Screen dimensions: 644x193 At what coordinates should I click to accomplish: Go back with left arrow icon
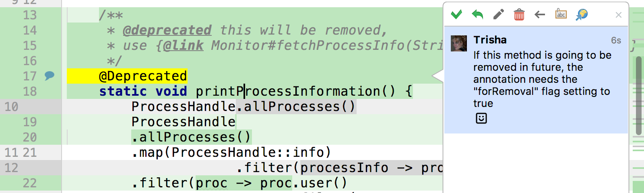tap(540, 15)
